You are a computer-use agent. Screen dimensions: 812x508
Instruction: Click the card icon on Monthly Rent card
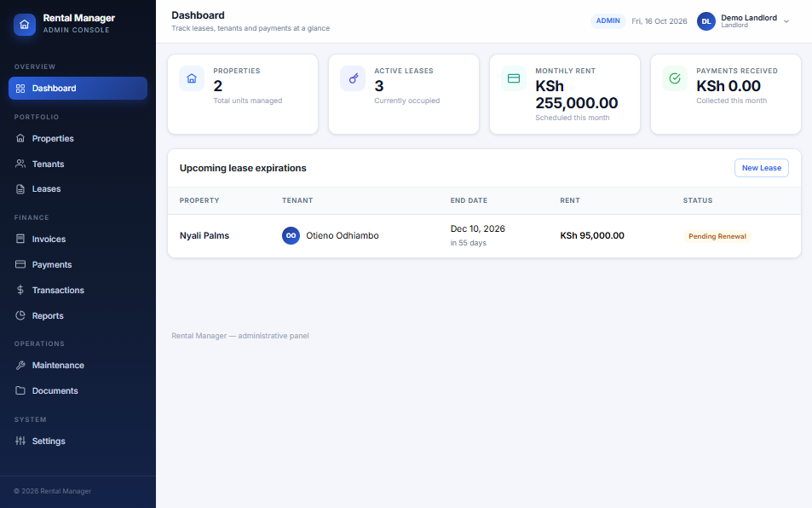[514, 78]
